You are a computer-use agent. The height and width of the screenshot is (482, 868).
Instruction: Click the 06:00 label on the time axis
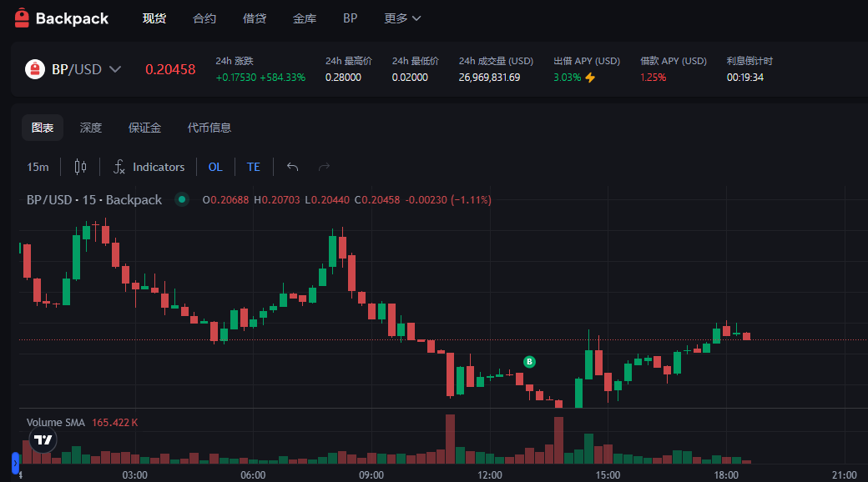(x=253, y=474)
